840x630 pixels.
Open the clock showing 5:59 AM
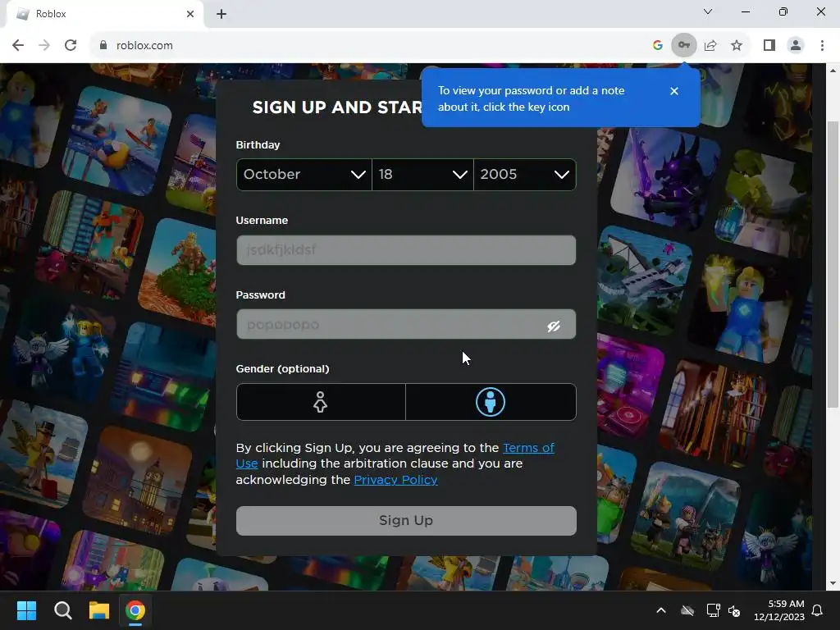click(779, 610)
